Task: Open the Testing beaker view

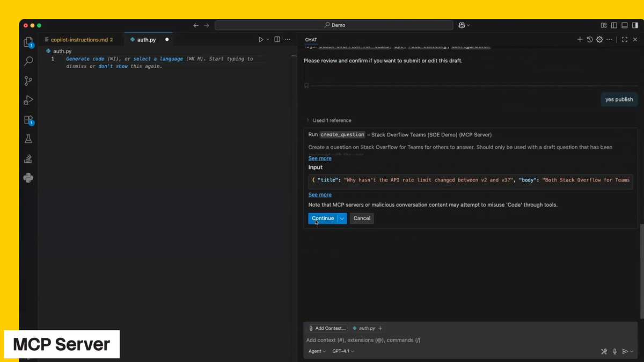Action: coord(28,139)
